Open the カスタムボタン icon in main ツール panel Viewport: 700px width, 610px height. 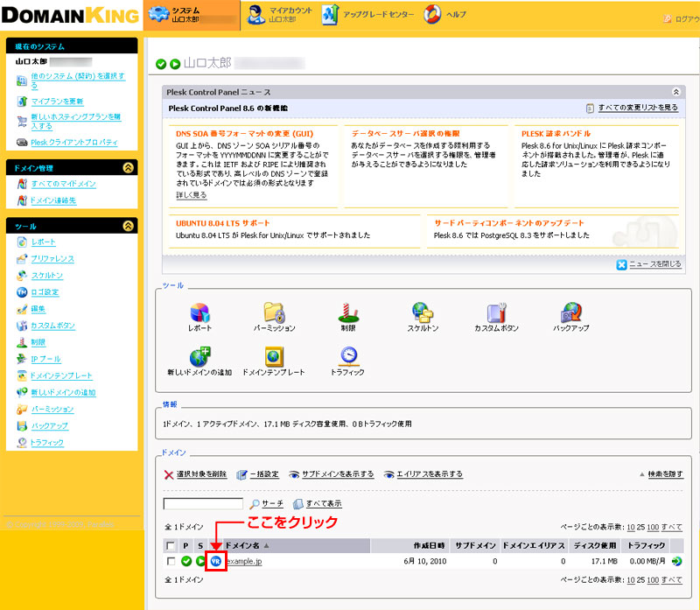[496, 312]
